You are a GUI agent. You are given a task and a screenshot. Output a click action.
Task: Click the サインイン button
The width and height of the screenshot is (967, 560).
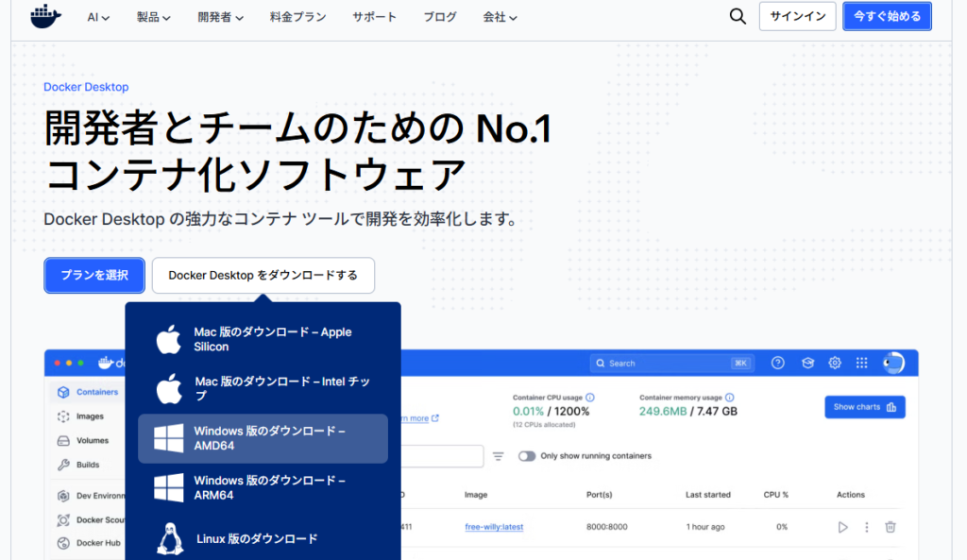(797, 16)
